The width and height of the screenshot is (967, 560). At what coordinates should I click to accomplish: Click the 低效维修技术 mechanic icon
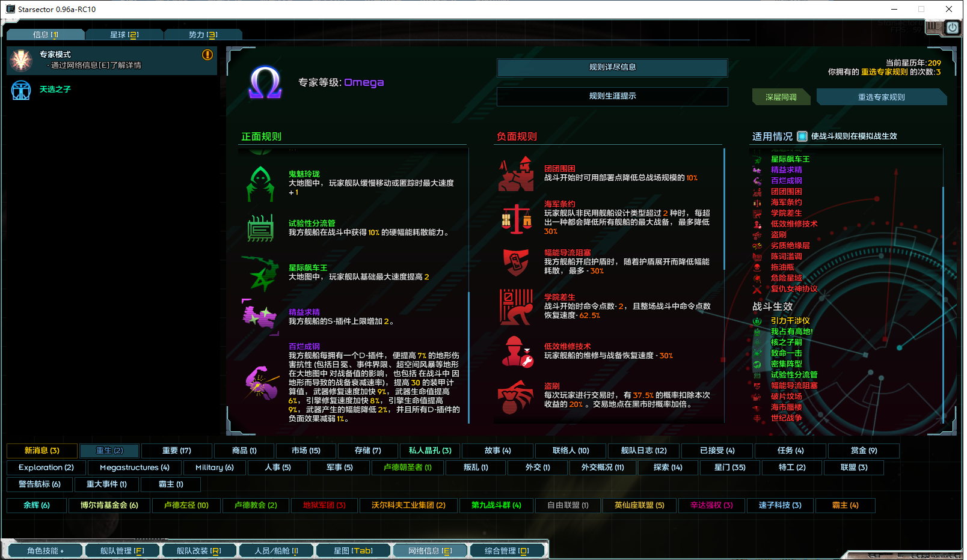[516, 352]
